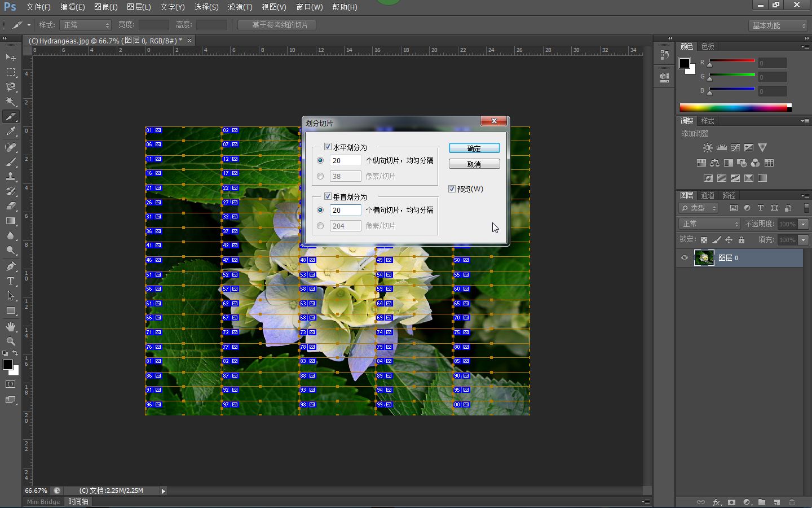Open layer blend mode 正常 dropdown
The image size is (812, 508).
tap(709, 224)
